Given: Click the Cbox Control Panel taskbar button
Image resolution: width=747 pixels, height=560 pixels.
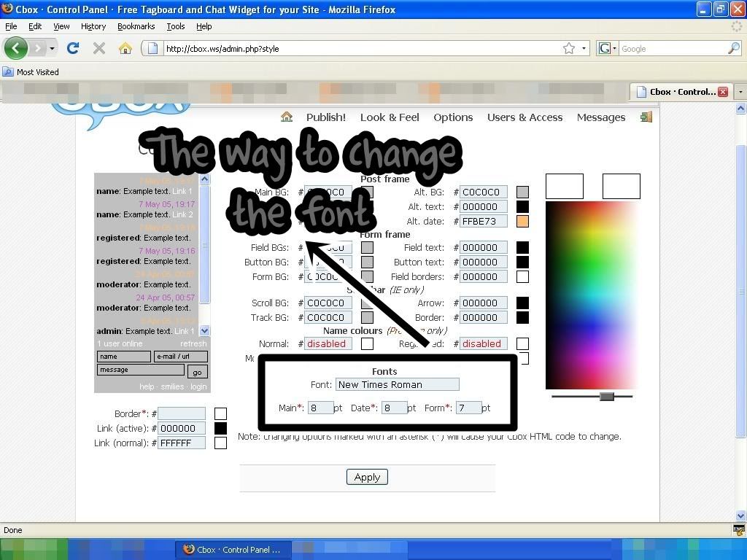Looking at the screenshot, I should [x=233, y=550].
